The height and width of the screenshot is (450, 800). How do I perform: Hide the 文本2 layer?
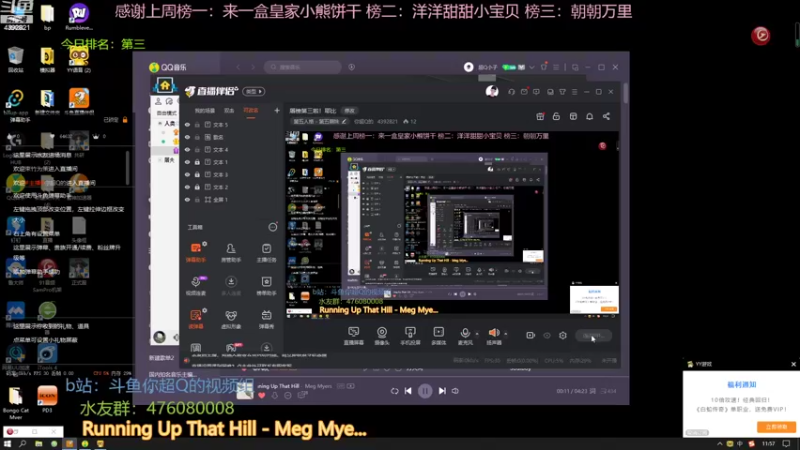click(x=187, y=187)
